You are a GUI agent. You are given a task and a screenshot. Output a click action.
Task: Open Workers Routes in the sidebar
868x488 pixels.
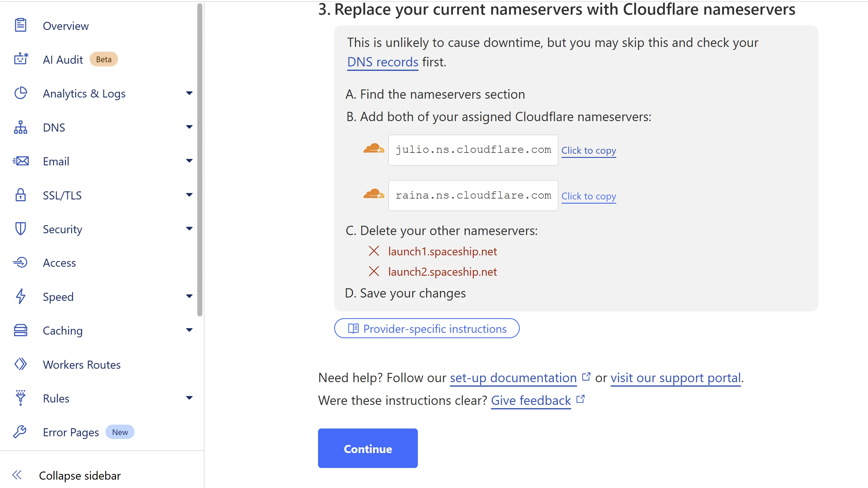pyautogui.click(x=82, y=365)
